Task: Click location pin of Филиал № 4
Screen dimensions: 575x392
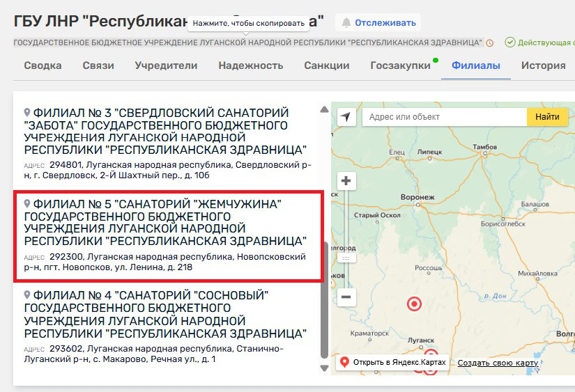Action: (x=26, y=295)
